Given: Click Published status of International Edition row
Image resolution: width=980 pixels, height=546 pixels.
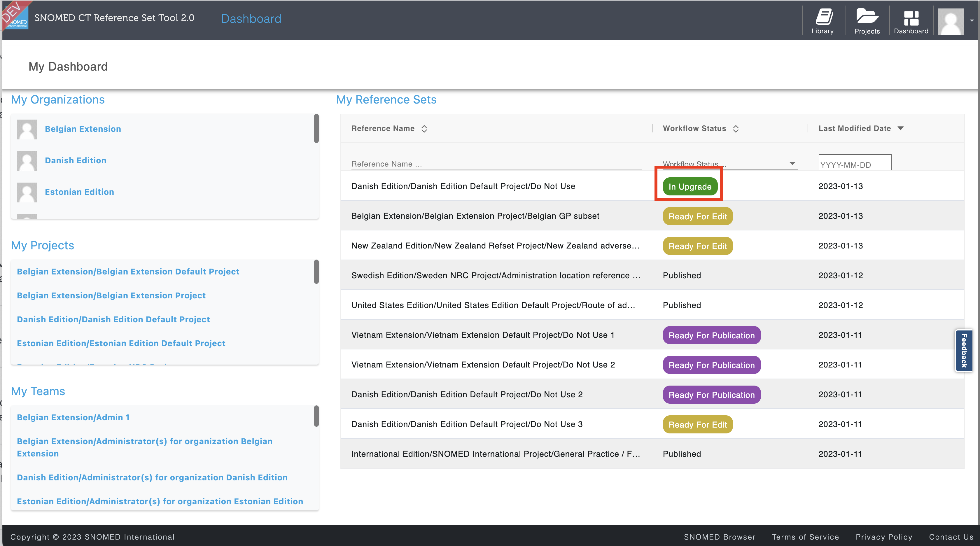Looking at the screenshot, I should point(682,454).
